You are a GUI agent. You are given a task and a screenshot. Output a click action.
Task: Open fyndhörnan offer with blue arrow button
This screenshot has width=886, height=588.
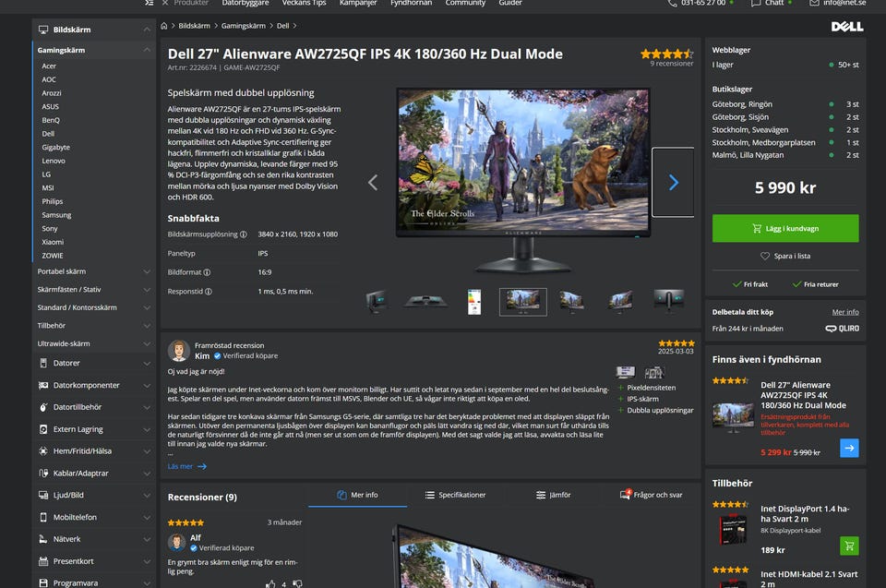pyautogui.click(x=849, y=448)
